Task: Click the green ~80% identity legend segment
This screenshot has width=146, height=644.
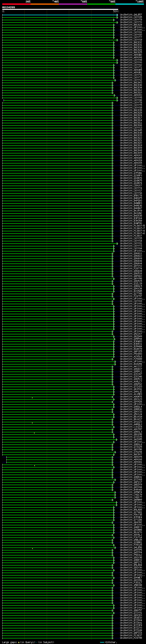Action: pos(101,4)
